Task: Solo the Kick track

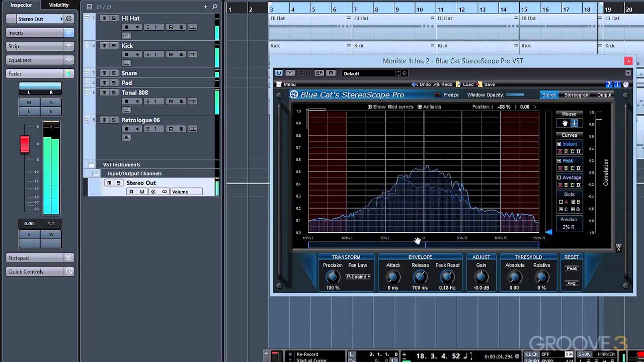Action: pyautogui.click(x=113, y=45)
